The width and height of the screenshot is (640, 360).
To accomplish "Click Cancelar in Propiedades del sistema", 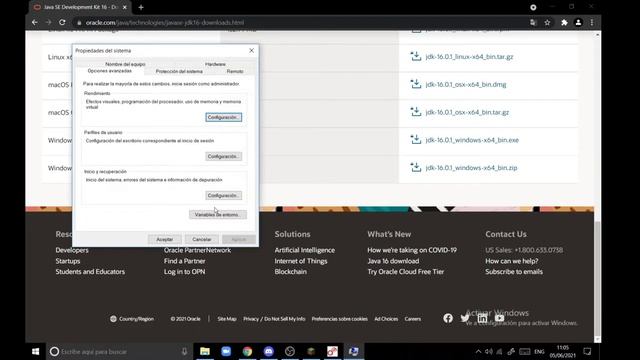I will 202,239.
